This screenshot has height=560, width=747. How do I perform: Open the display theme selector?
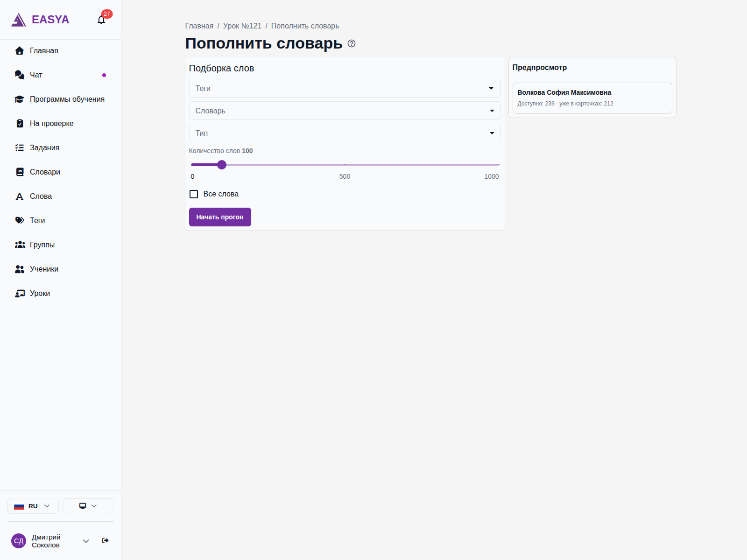88,506
